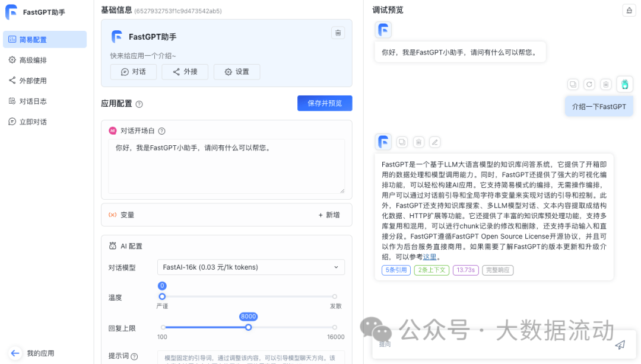Image resolution: width=641 pixels, height=364 pixels.
Task: Click the assistant avatar above the long reply
Action: [x=383, y=142]
